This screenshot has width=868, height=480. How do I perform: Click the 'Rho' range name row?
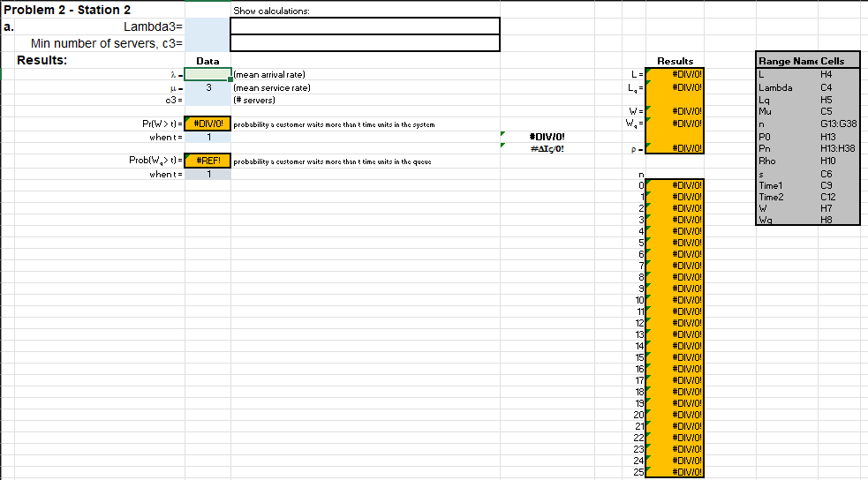click(766, 161)
